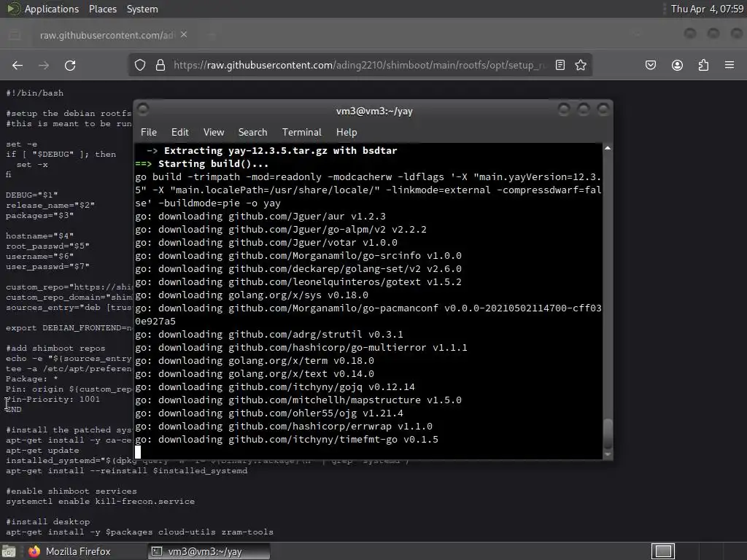Click the terminal window menu button at title left

click(x=143, y=109)
